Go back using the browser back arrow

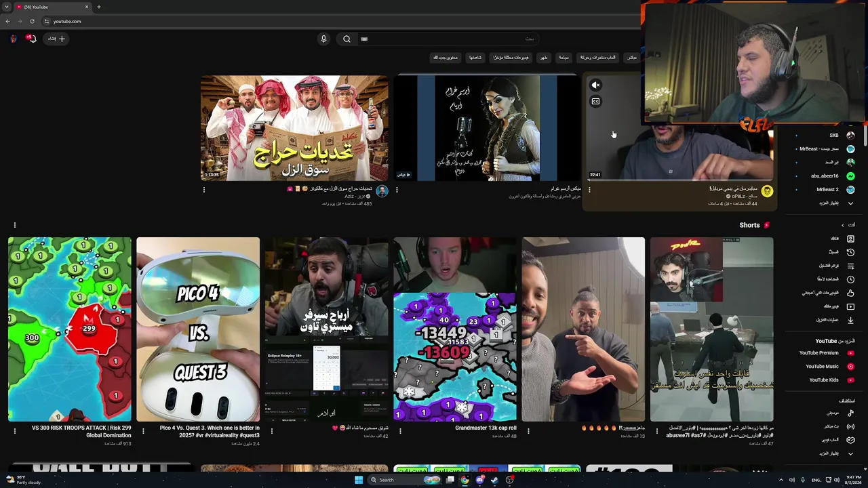click(7, 21)
